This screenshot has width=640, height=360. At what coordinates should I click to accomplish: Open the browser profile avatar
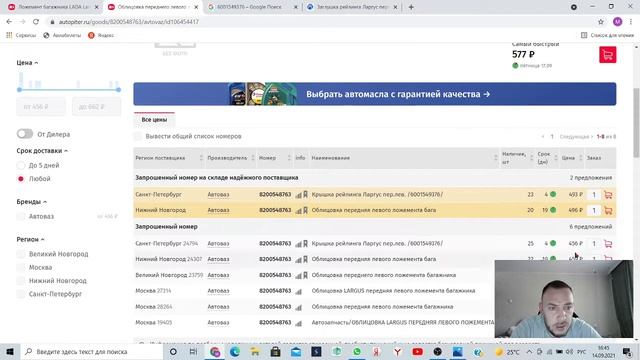[x=617, y=22]
